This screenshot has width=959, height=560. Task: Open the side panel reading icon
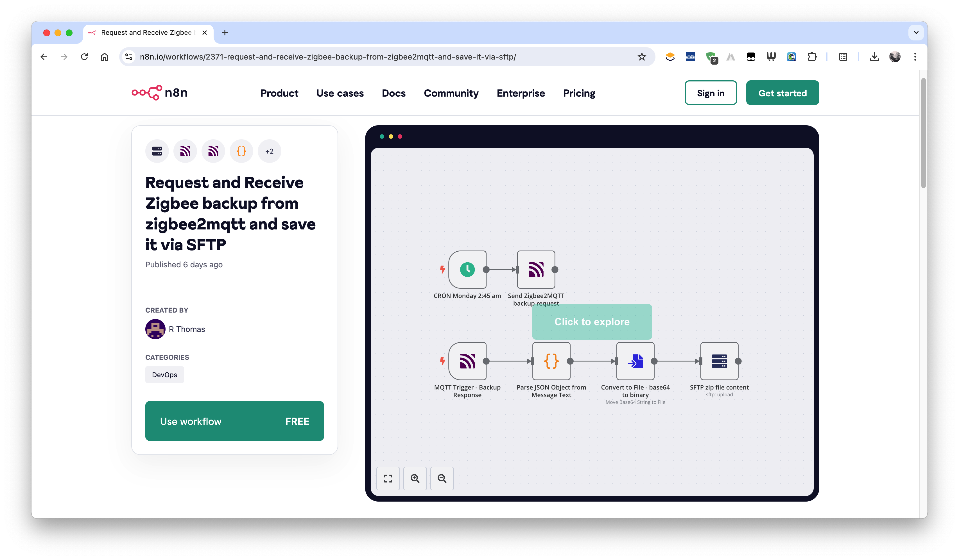pos(843,57)
